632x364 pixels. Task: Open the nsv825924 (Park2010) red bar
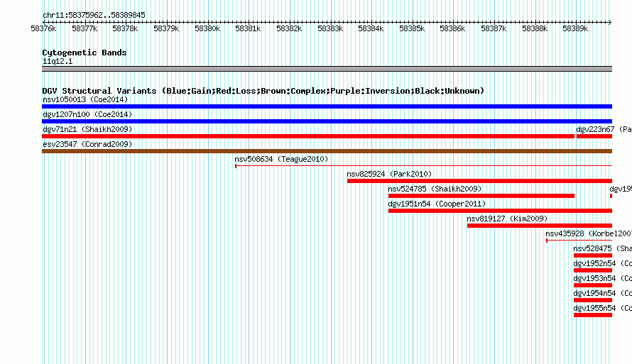[479, 181]
